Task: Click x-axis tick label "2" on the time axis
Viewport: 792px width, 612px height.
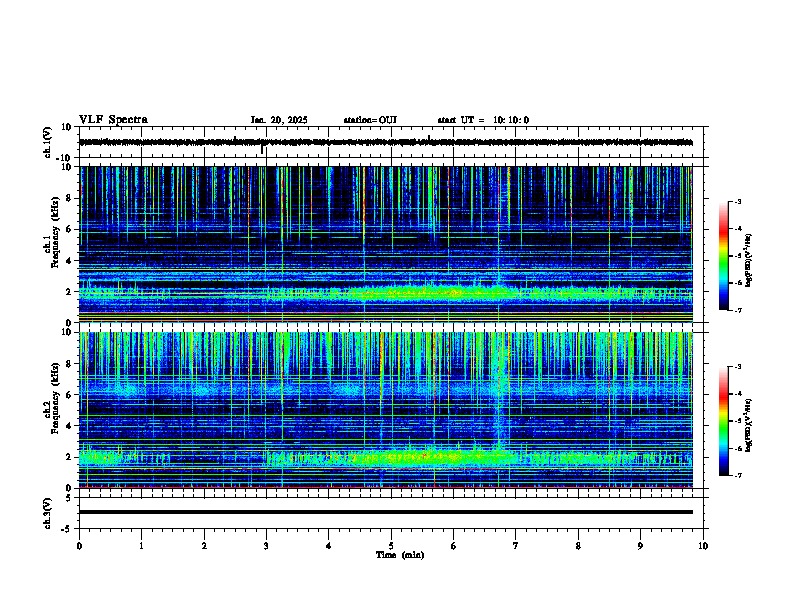Action: [x=204, y=546]
